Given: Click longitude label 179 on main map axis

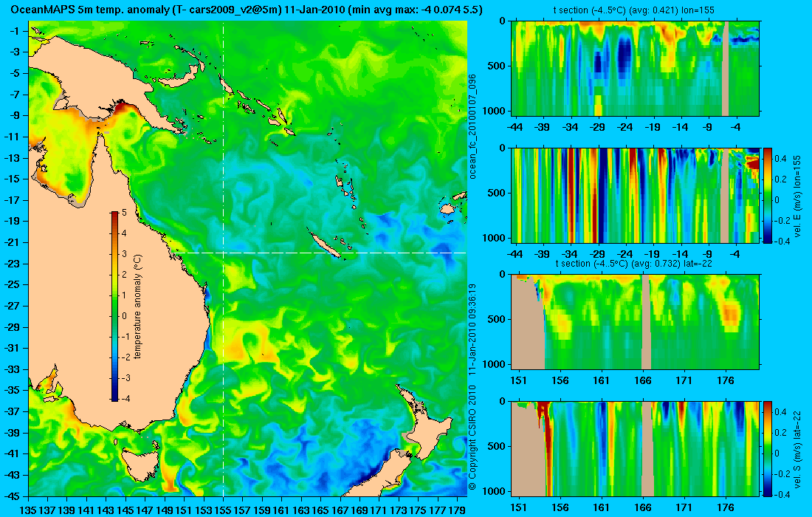Looking at the screenshot, I should (x=457, y=511).
